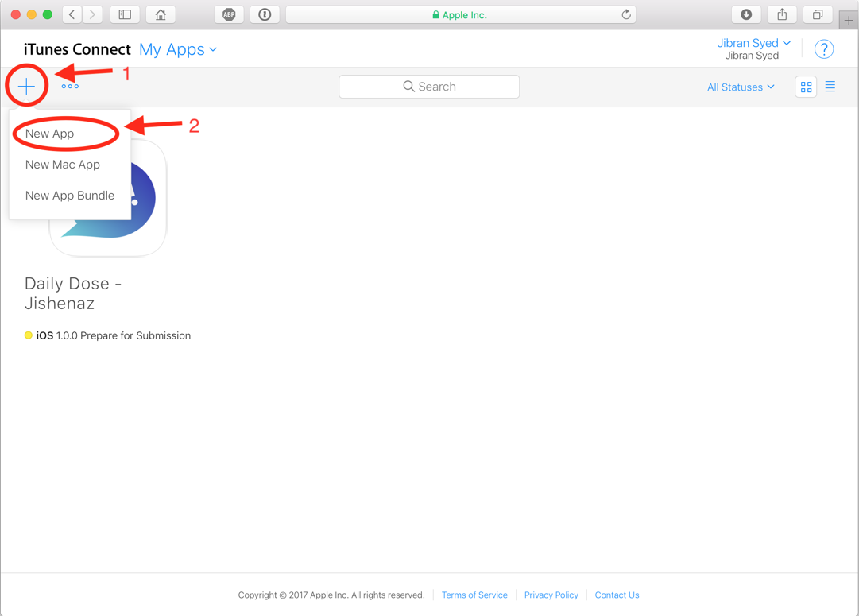Open Daily Dose - Jishenaz app title
The width and height of the screenshot is (859, 616).
click(73, 293)
